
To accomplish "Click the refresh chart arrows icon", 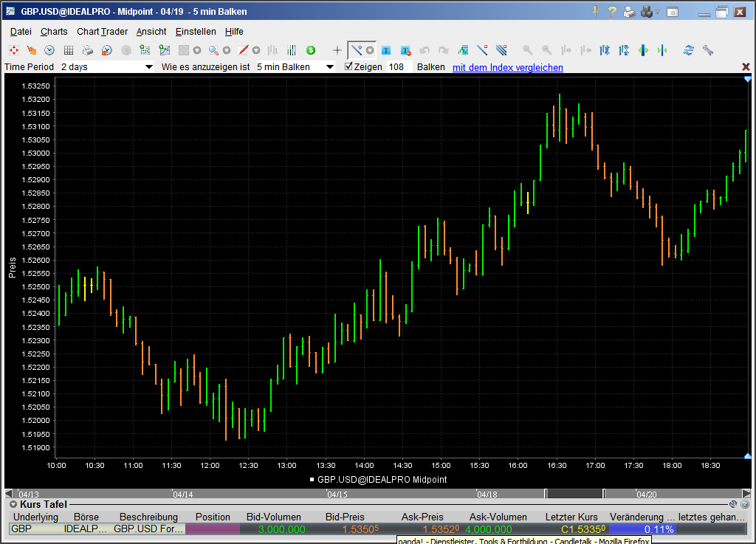I will click(689, 50).
